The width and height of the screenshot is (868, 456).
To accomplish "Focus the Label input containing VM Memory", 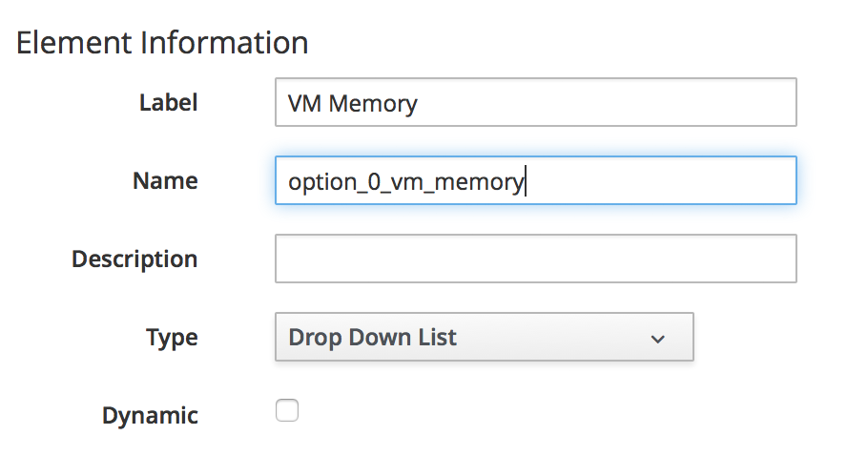I will coord(535,102).
